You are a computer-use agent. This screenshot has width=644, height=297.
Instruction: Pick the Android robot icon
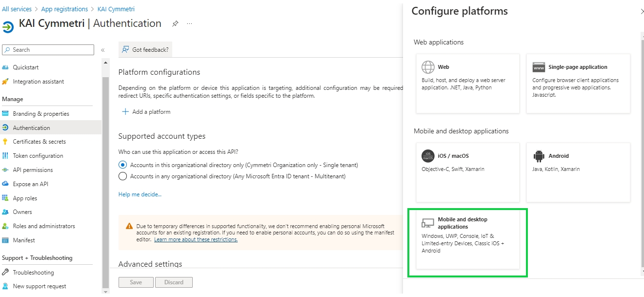pos(539,156)
